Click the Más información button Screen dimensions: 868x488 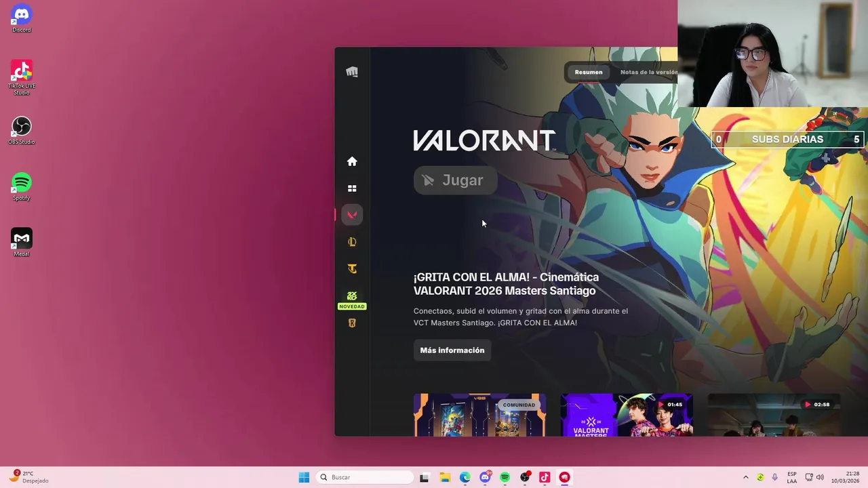tap(452, 350)
